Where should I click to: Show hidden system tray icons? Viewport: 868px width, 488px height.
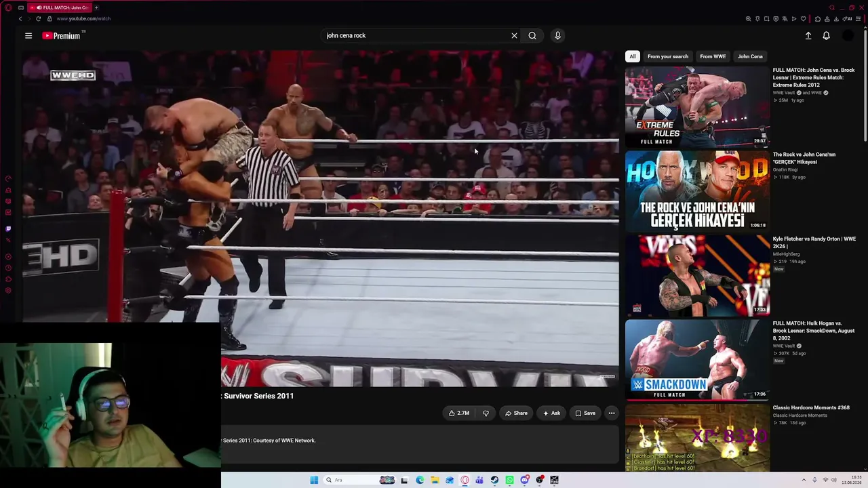(x=804, y=480)
